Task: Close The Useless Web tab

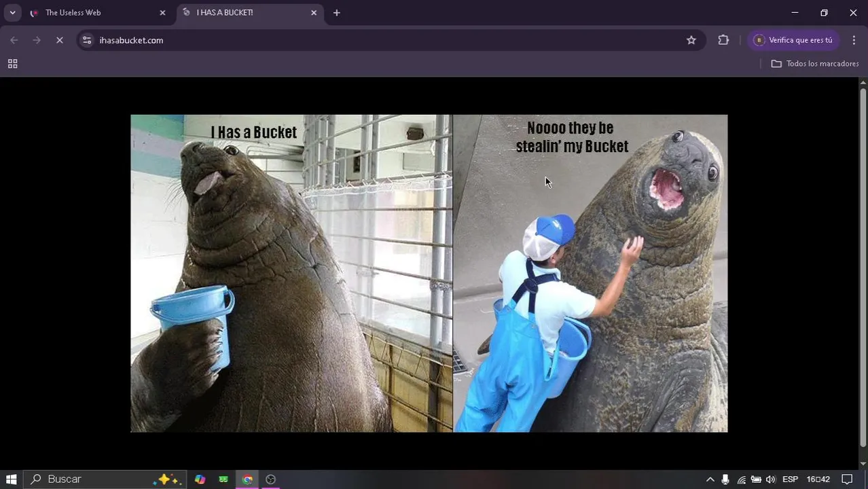Action: 162,13
